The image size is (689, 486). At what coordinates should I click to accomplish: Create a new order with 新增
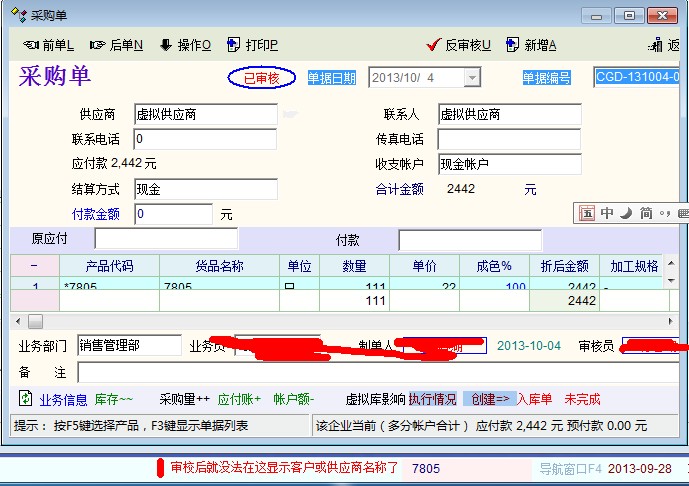(532, 45)
